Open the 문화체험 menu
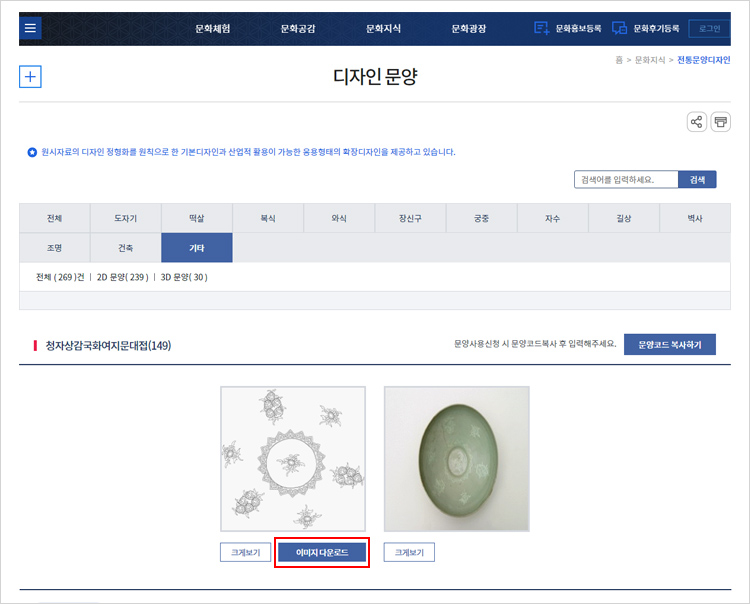This screenshot has height=604, width=750. [212, 28]
